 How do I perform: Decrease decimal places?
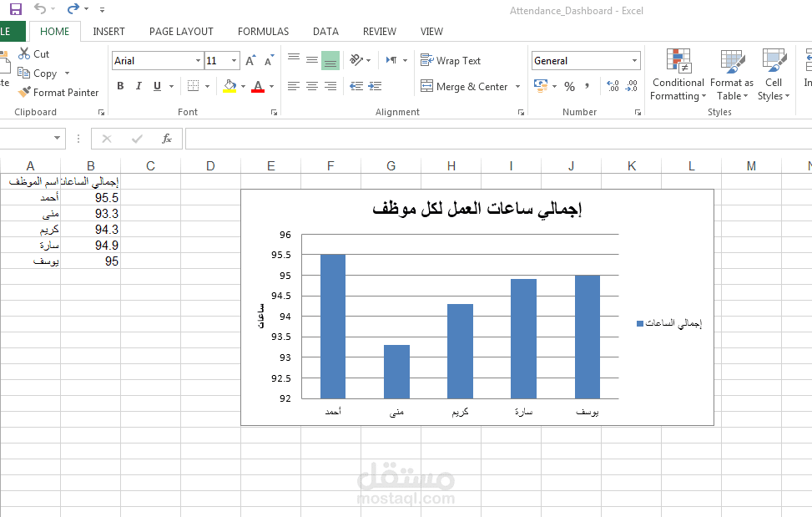click(x=631, y=86)
